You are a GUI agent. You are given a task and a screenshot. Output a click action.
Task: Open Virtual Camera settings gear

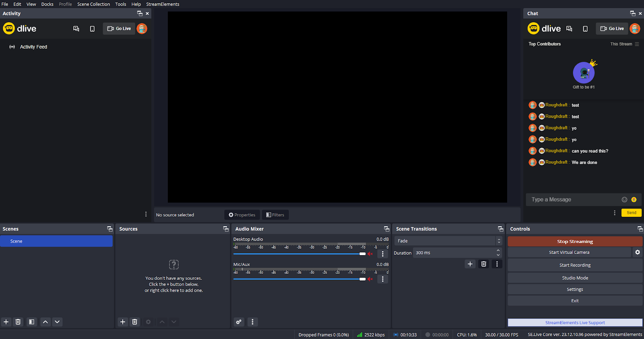(x=638, y=252)
